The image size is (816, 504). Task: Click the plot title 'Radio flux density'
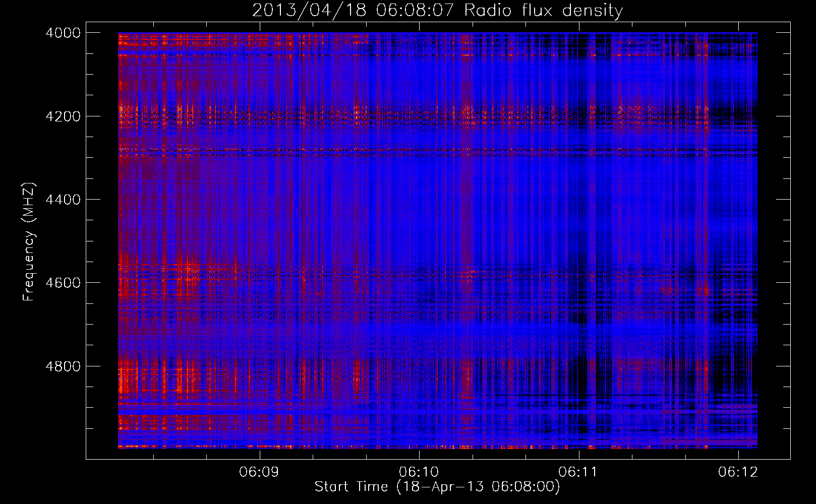tap(544, 11)
